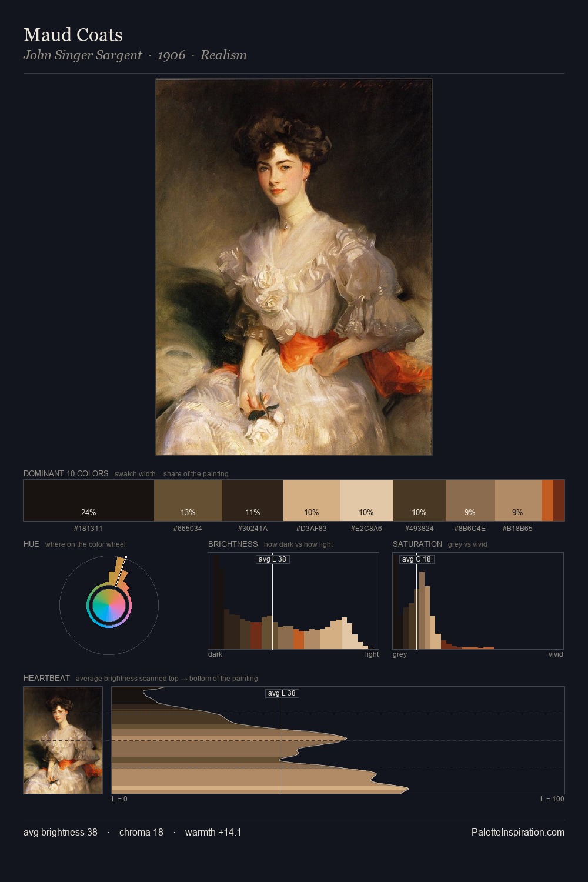The height and width of the screenshot is (882, 588).
Task: Click the 'grey vs vivid' caption
Action: pyautogui.click(x=467, y=544)
